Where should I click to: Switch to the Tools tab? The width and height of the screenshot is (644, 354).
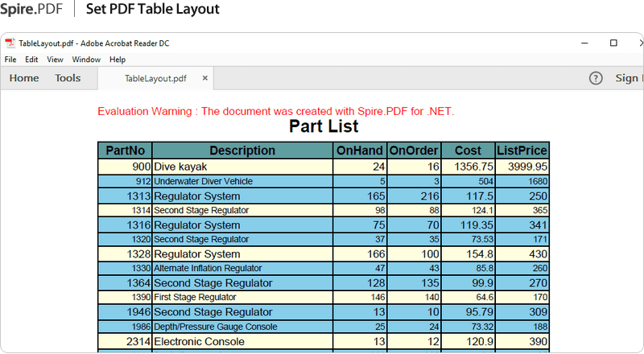68,78
